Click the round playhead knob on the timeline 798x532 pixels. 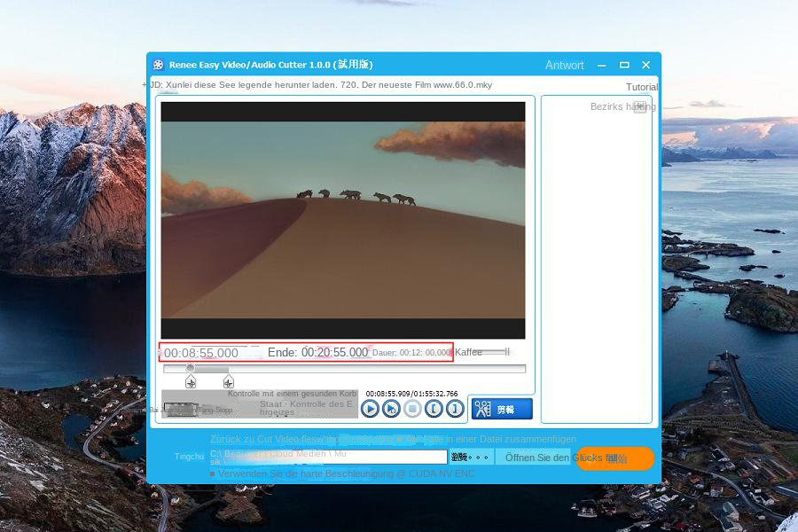point(191,368)
